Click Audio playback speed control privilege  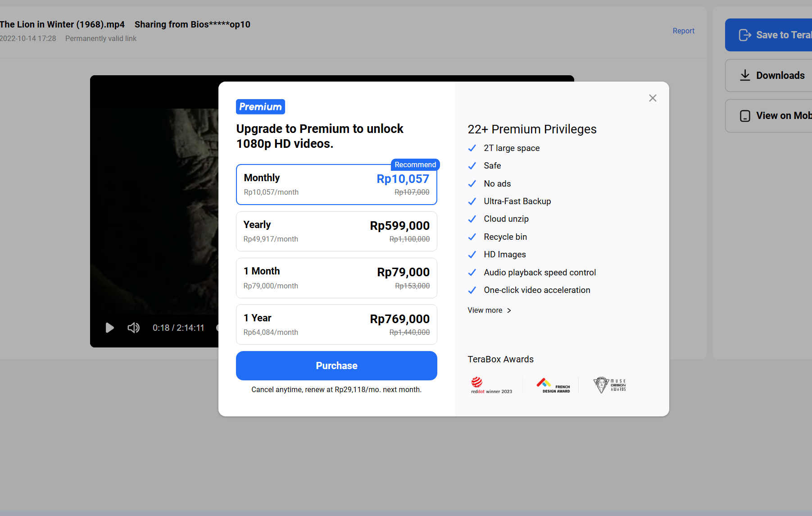click(540, 273)
